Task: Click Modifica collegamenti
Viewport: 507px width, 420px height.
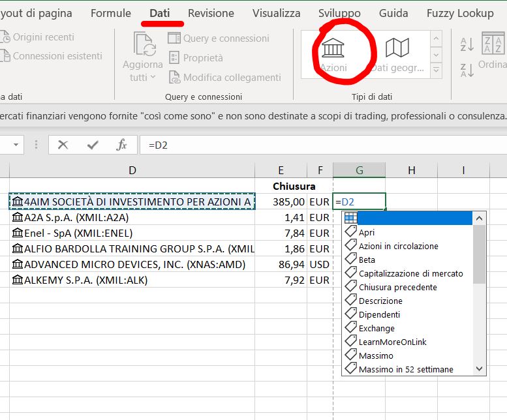Action: [x=224, y=78]
